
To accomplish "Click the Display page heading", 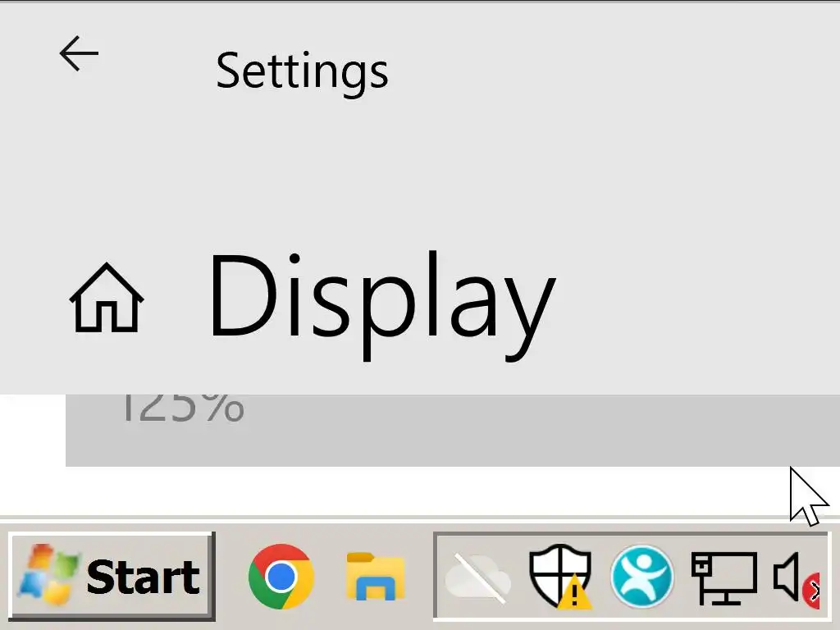I will 382,305.
